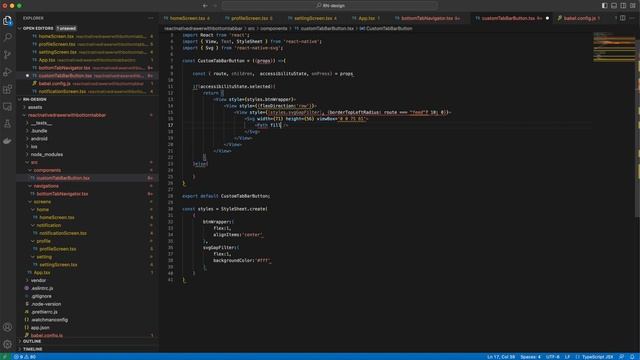The height and width of the screenshot is (360, 640).
Task: Click the remote window indicator in status bar
Action: (5, 357)
